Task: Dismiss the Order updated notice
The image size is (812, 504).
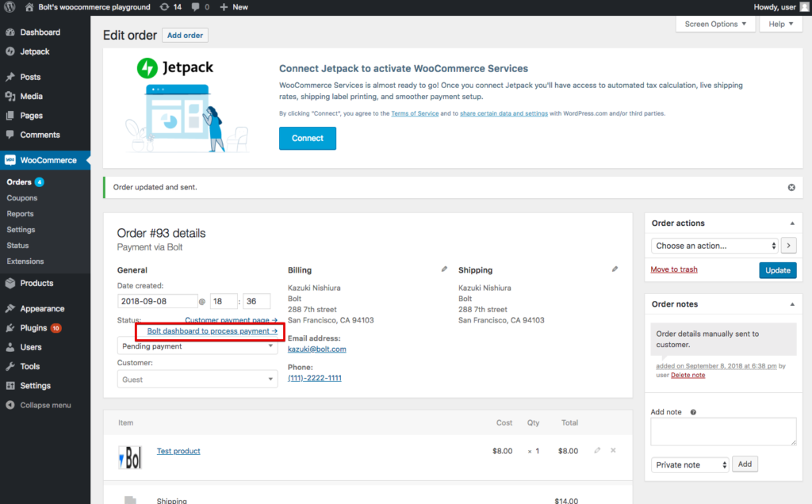Action: [791, 186]
